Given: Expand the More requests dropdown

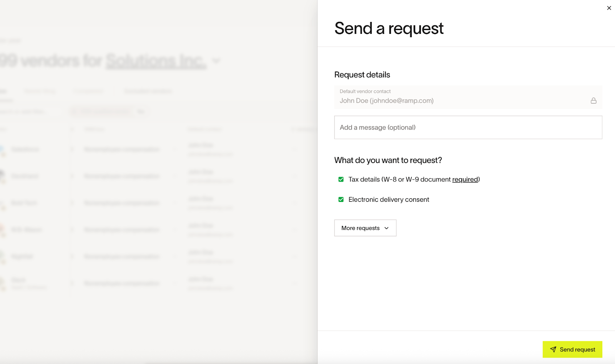Looking at the screenshot, I should pos(365,228).
